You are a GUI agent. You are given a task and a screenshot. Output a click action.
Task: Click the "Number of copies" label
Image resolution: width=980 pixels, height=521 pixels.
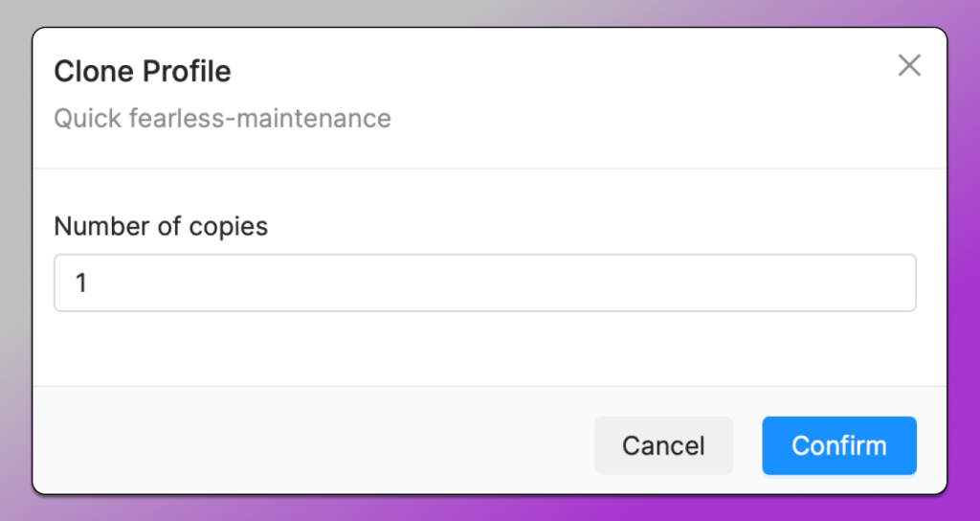[161, 226]
